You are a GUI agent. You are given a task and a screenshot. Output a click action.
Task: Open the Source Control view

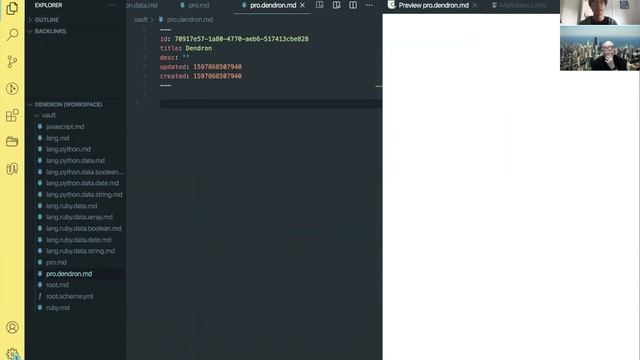pyautogui.click(x=12, y=62)
